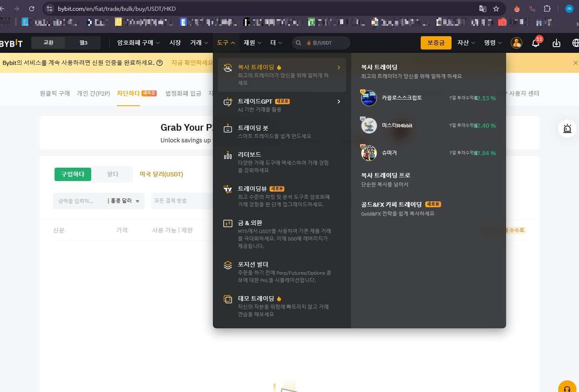Switch to the 법정화폐 입금 tab

click(x=183, y=94)
